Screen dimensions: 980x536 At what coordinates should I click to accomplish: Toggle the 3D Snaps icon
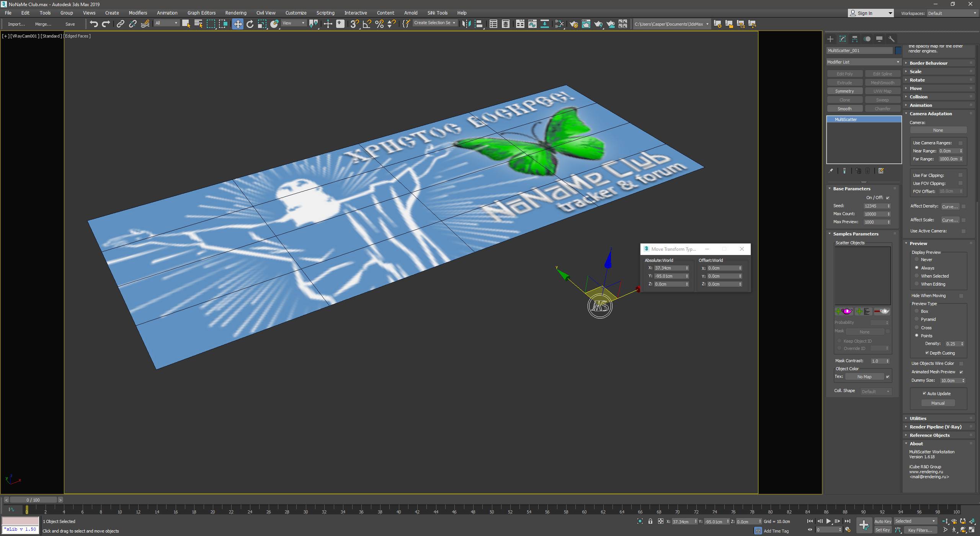pos(354,24)
